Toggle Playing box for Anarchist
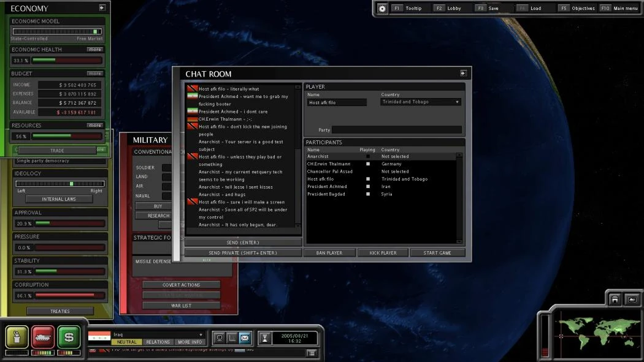Viewport: 644px width, 362px height. (x=368, y=156)
